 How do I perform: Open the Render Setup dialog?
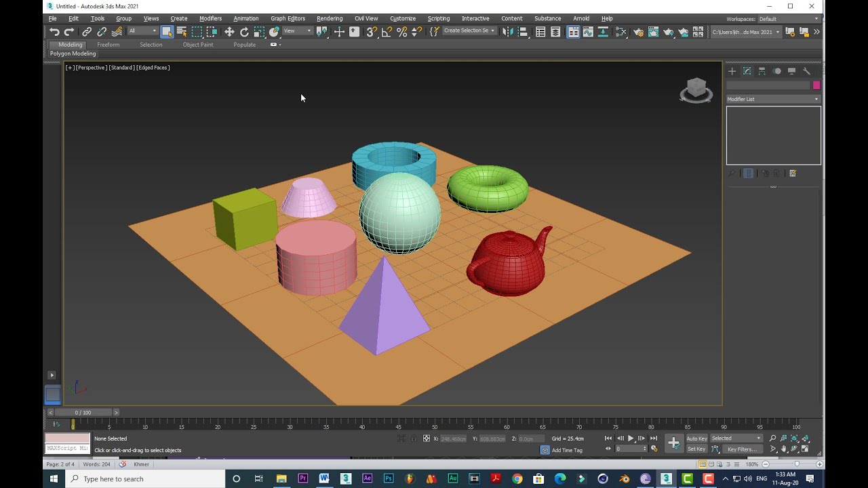pyautogui.click(x=638, y=32)
